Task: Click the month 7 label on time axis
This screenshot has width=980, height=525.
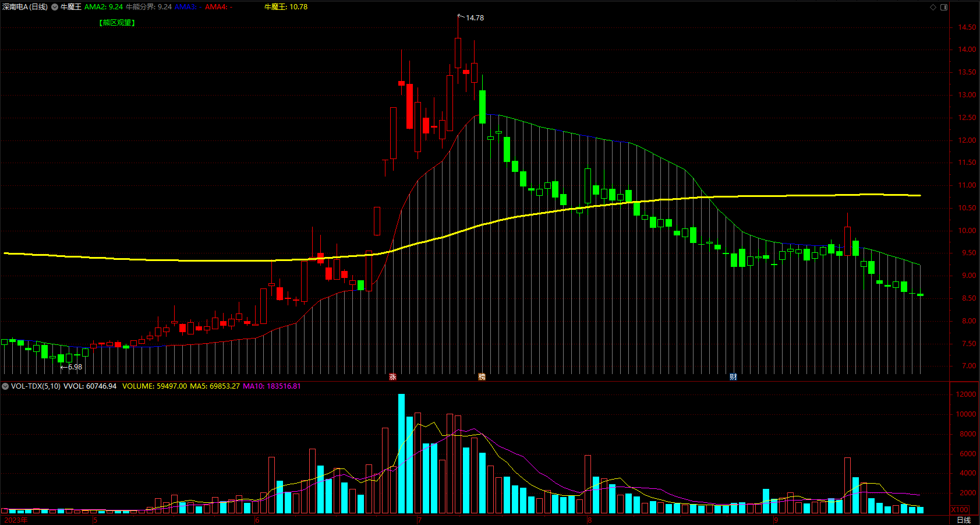Action: pos(419,520)
